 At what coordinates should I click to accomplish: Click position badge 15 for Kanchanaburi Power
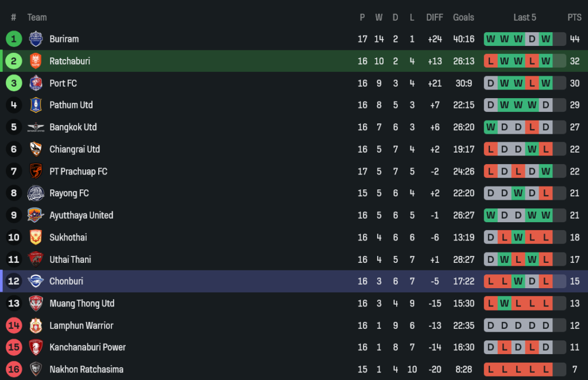[x=14, y=347]
